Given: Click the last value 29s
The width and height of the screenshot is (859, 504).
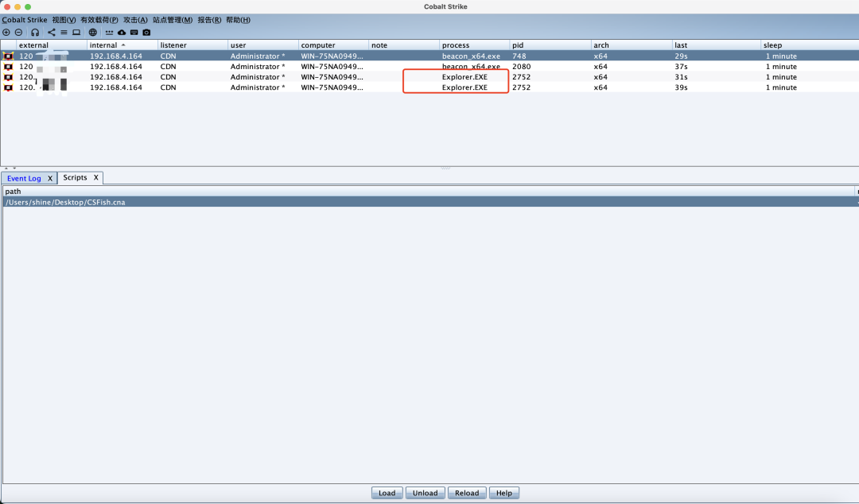Looking at the screenshot, I should pyautogui.click(x=681, y=56).
